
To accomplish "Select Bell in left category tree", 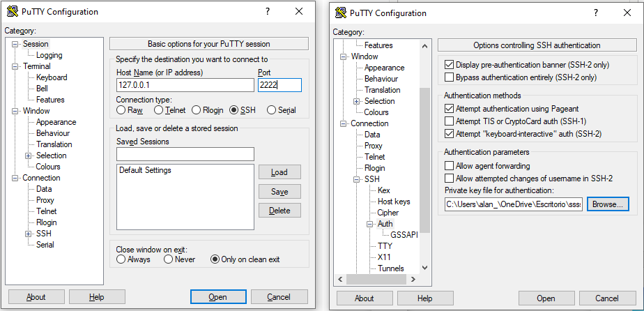I will click(x=42, y=89).
